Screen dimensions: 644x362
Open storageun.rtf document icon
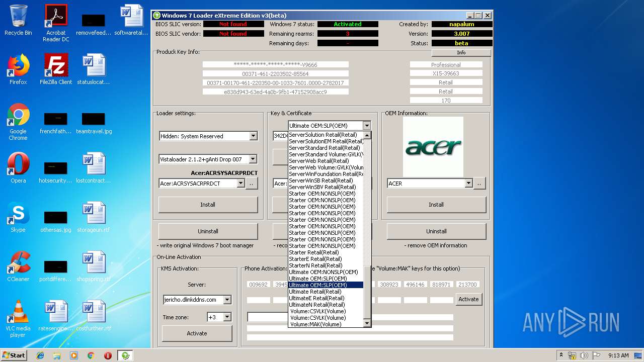coord(94,217)
